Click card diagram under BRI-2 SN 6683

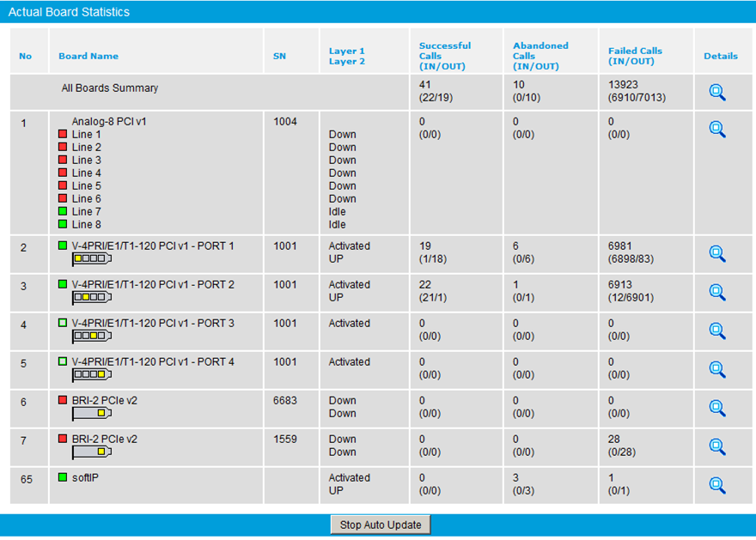point(92,414)
